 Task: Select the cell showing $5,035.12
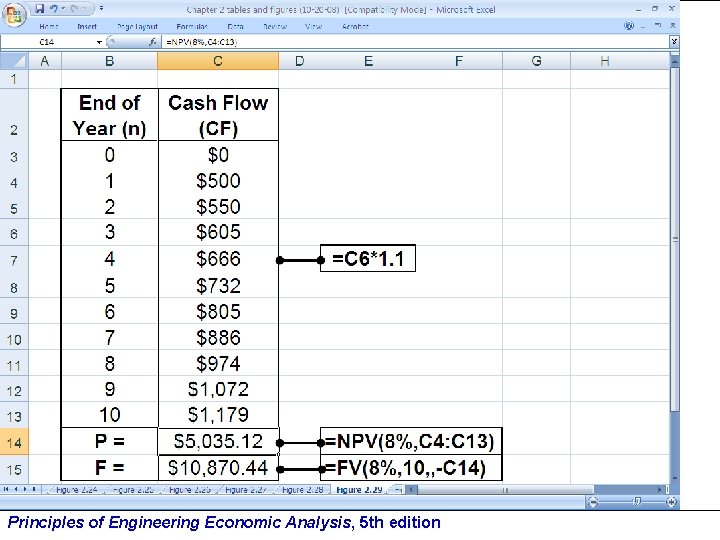[218, 441]
